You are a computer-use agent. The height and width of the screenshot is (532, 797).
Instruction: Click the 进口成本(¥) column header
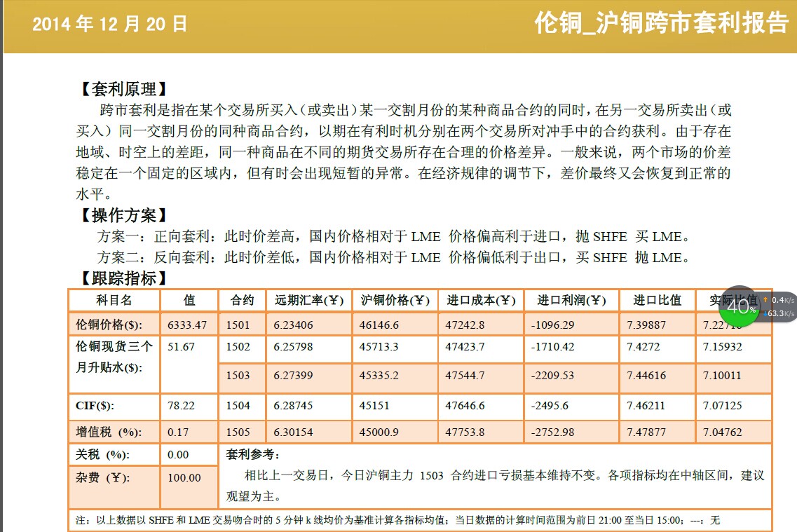[481, 300]
